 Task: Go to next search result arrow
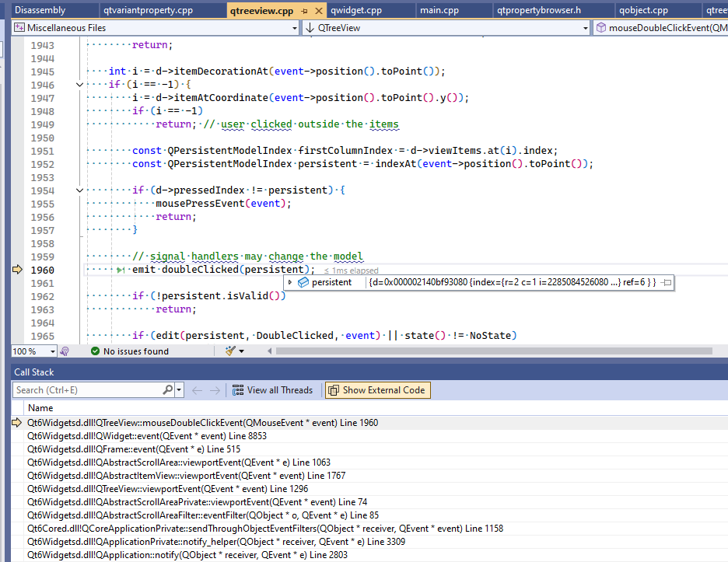coord(215,390)
